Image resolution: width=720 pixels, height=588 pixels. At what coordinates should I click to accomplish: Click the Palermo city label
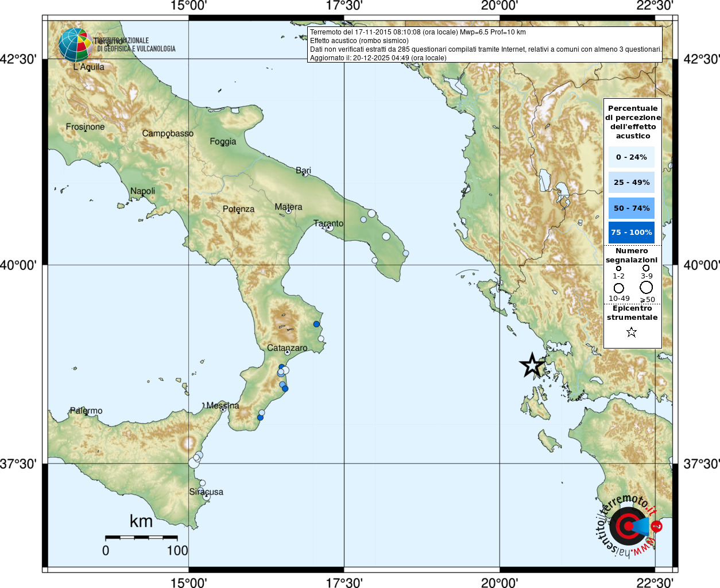coord(86,411)
